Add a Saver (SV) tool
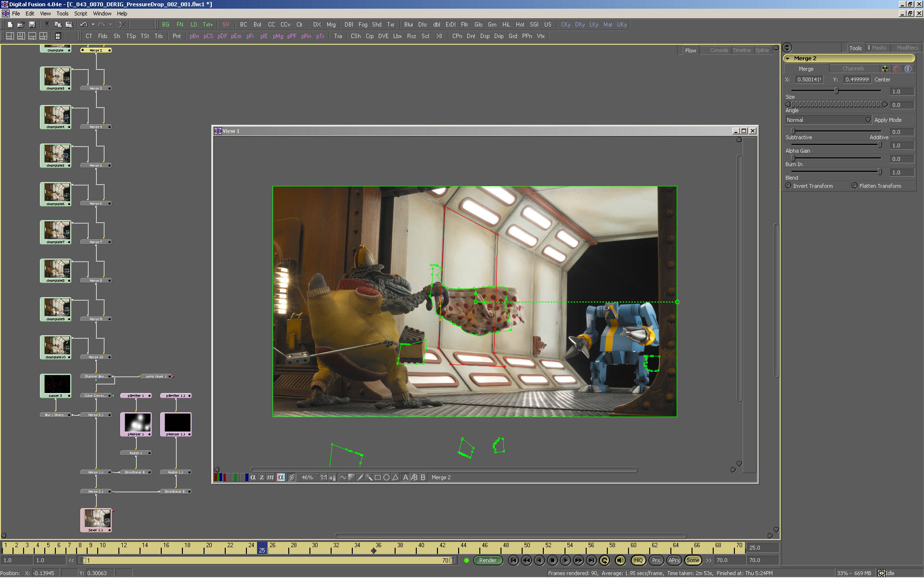The width and height of the screenshot is (924, 578). (x=225, y=25)
